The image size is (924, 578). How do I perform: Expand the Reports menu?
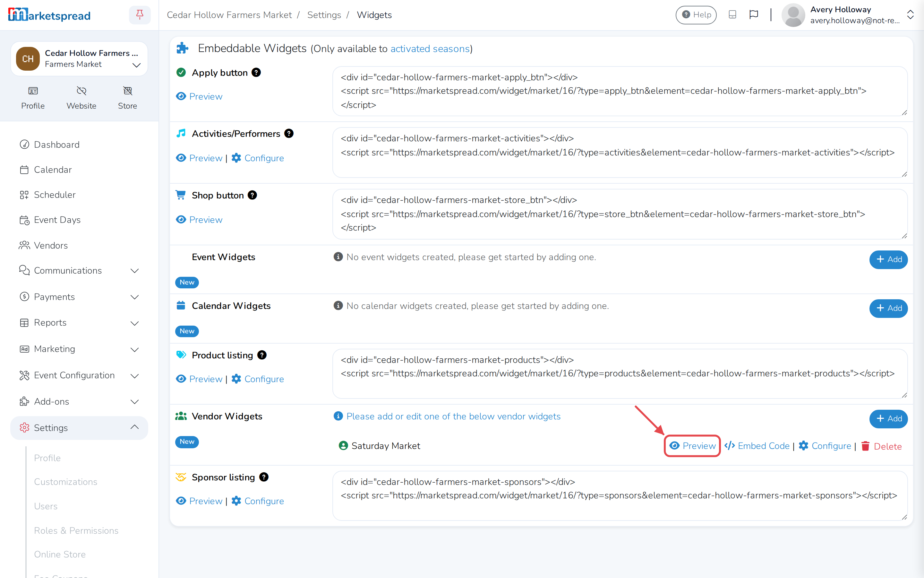click(79, 323)
